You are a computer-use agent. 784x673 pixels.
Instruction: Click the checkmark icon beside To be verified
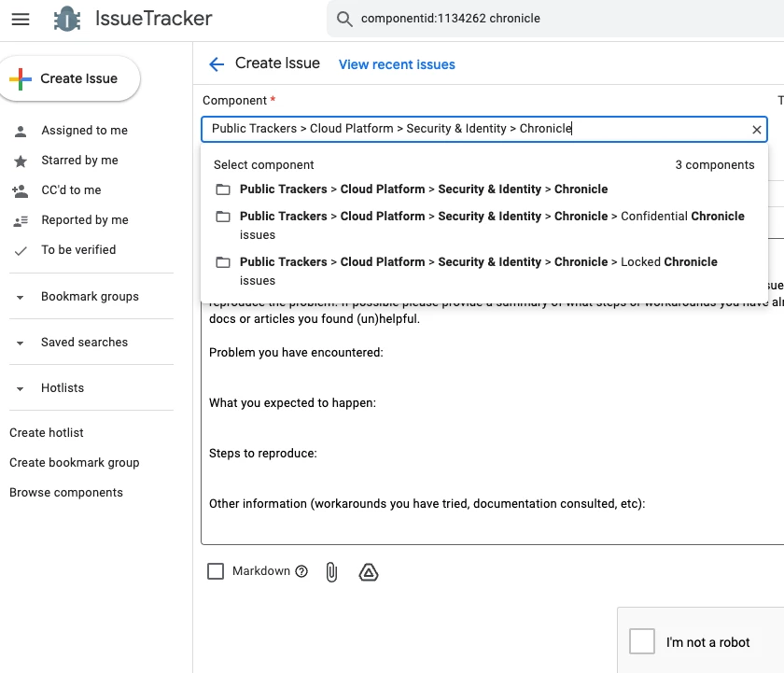click(21, 251)
